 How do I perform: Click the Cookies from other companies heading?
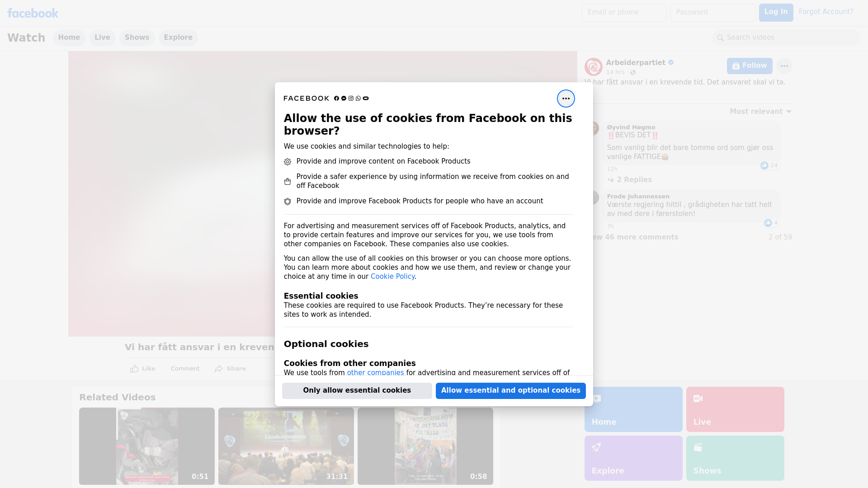coord(349,363)
